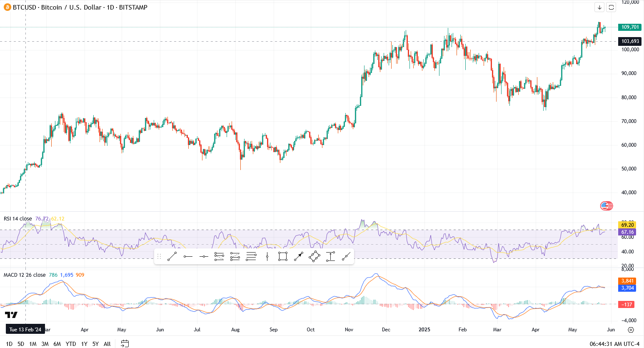Expand the chart settings circle icon bottom right
Screen dimensions: 644x348
(630, 330)
